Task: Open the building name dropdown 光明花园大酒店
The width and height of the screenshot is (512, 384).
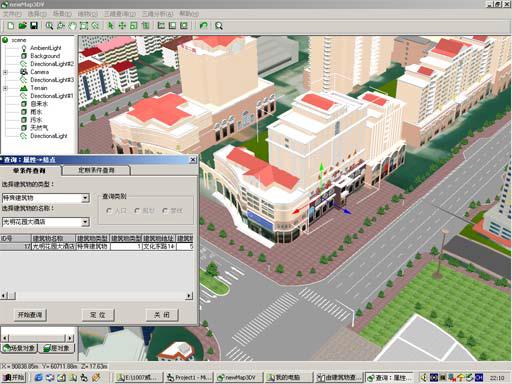Action: (x=85, y=222)
